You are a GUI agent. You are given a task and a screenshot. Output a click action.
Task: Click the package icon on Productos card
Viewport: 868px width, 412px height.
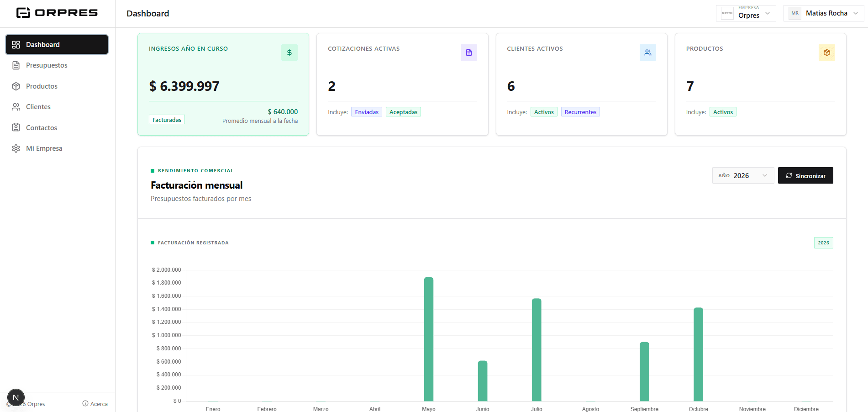pos(827,53)
